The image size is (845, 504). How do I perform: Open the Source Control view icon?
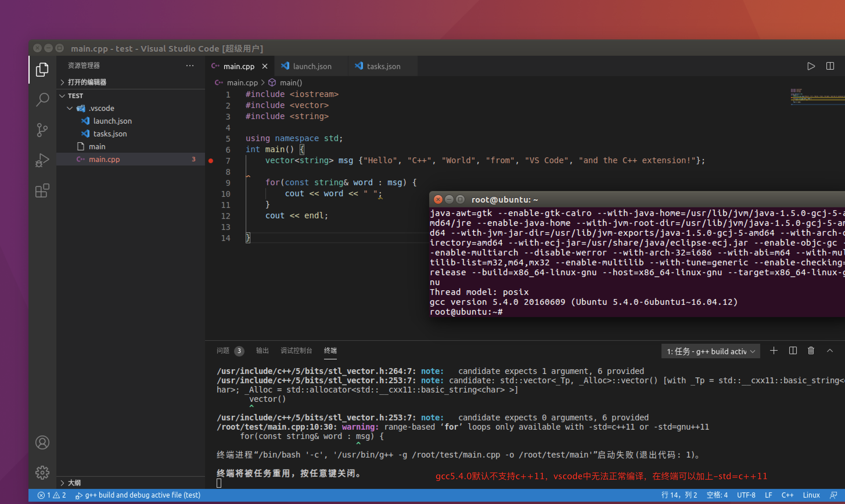pyautogui.click(x=42, y=130)
